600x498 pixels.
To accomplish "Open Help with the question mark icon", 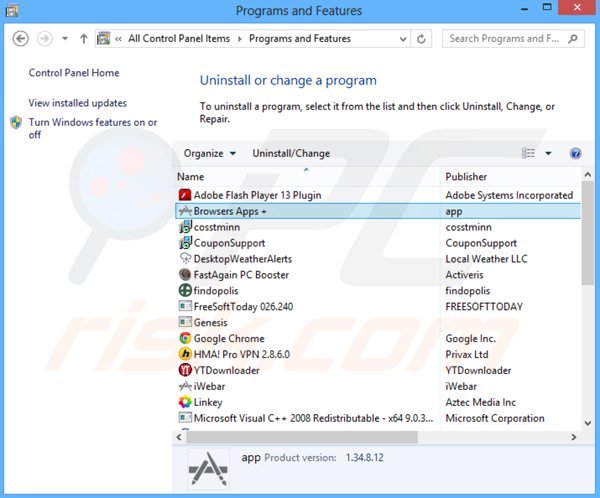I will (x=575, y=153).
